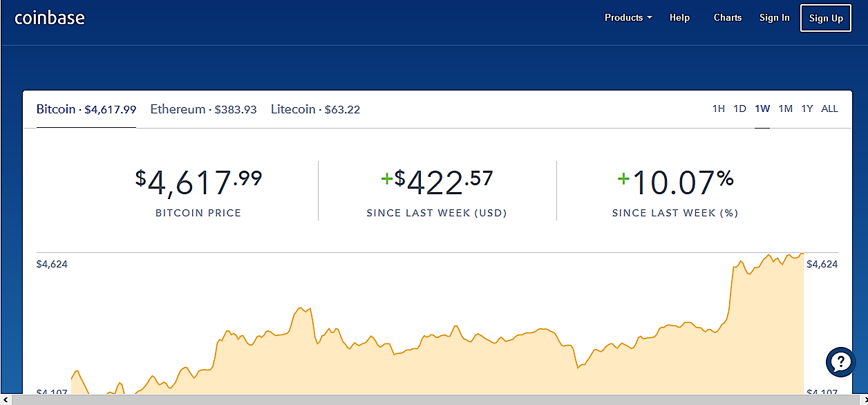Image resolution: width=868 pixels, height=405 pixels.
Task: Click the coinbase logo
Action: 50,17
